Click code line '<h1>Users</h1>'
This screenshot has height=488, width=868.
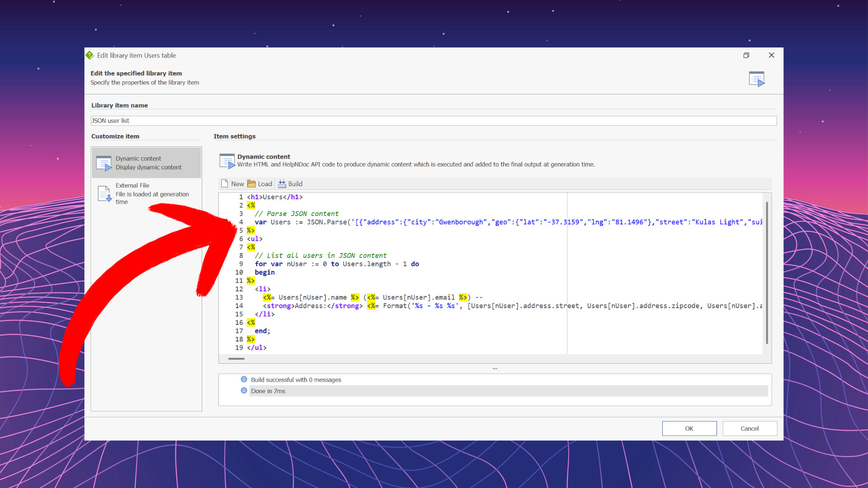pyautogui.click(x=275, y=197)
